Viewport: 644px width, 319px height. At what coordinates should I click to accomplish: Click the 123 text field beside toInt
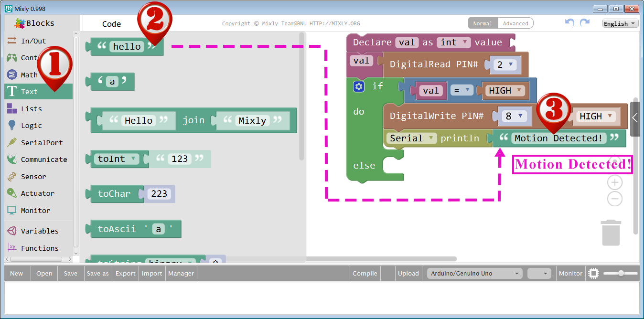pyautogui.click(x=180, y=159)
